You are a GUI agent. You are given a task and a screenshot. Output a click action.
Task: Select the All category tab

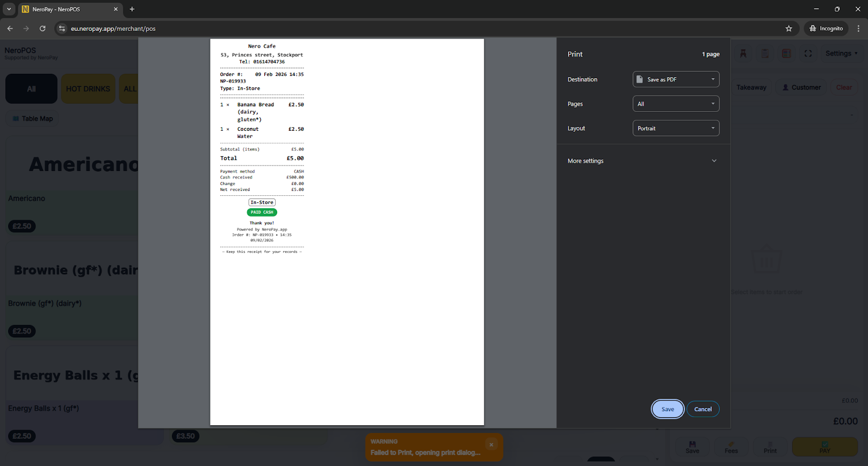31,89
